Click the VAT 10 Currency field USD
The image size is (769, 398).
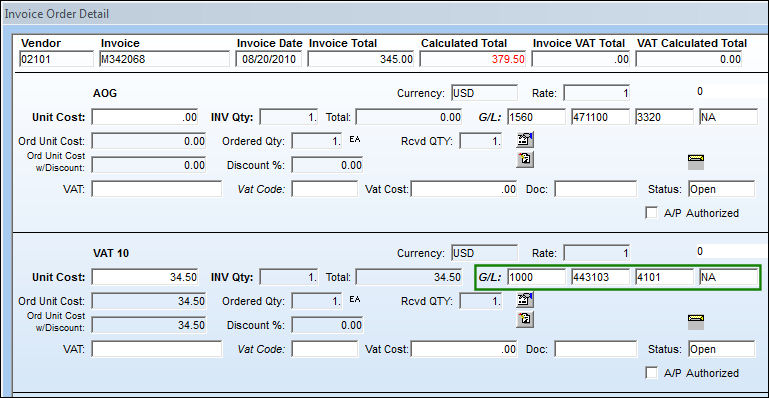(485, 253)
